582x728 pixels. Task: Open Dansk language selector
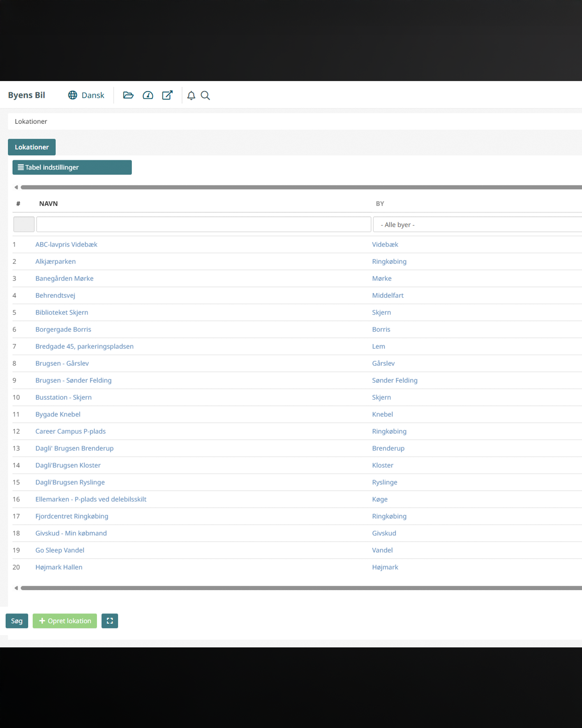93,95
